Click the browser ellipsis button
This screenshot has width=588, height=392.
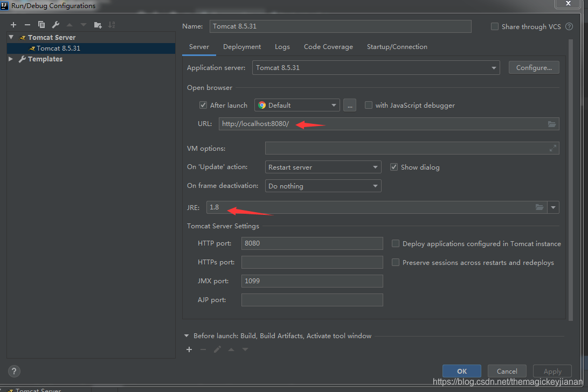(x=349, y=106)
